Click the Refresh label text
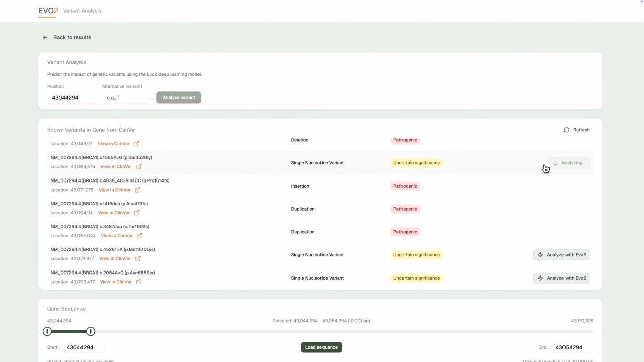 click(x=581, y=130)
